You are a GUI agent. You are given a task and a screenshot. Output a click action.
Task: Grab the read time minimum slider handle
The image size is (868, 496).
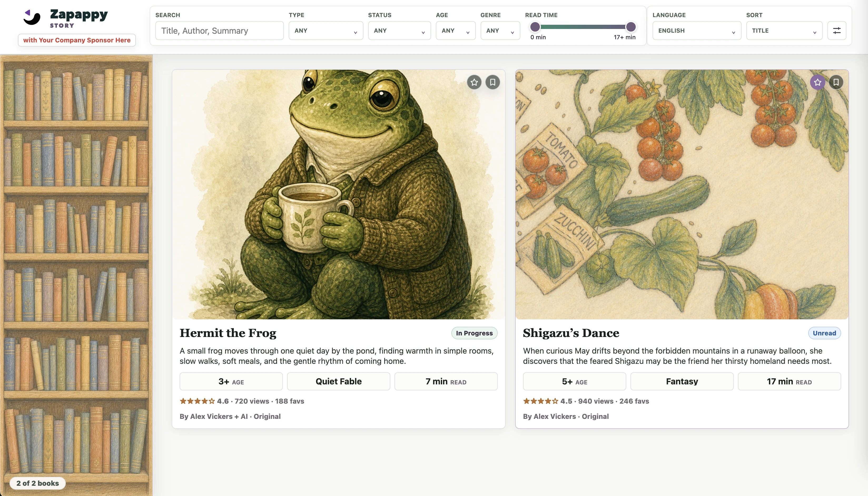(535, 27)
